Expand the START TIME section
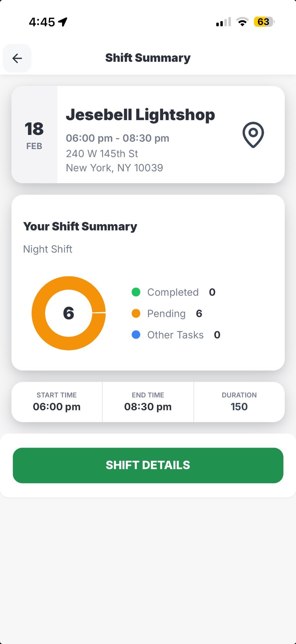 click(57, 402)
